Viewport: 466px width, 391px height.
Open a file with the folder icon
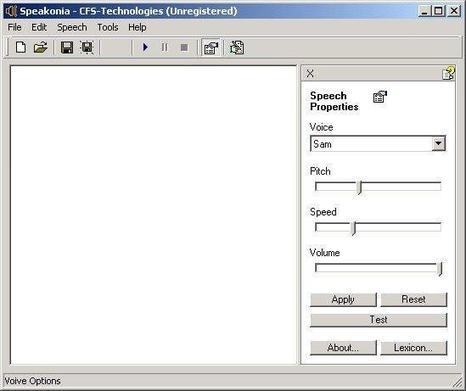[41, 47]
